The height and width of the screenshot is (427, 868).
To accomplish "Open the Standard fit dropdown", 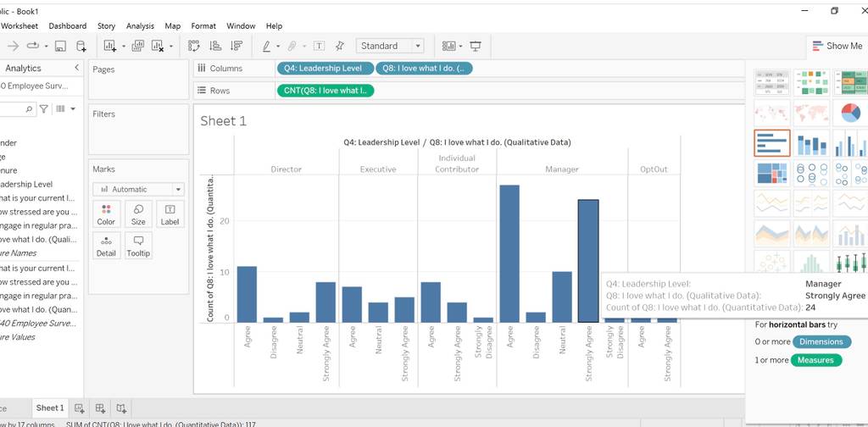I will (x=390, y=46).
